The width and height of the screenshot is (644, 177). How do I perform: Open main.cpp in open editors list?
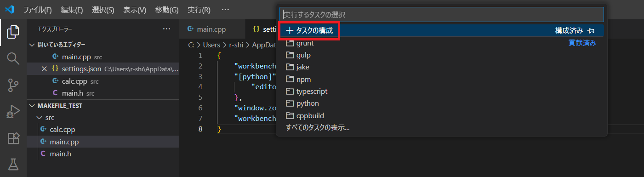tap(103, 57)
